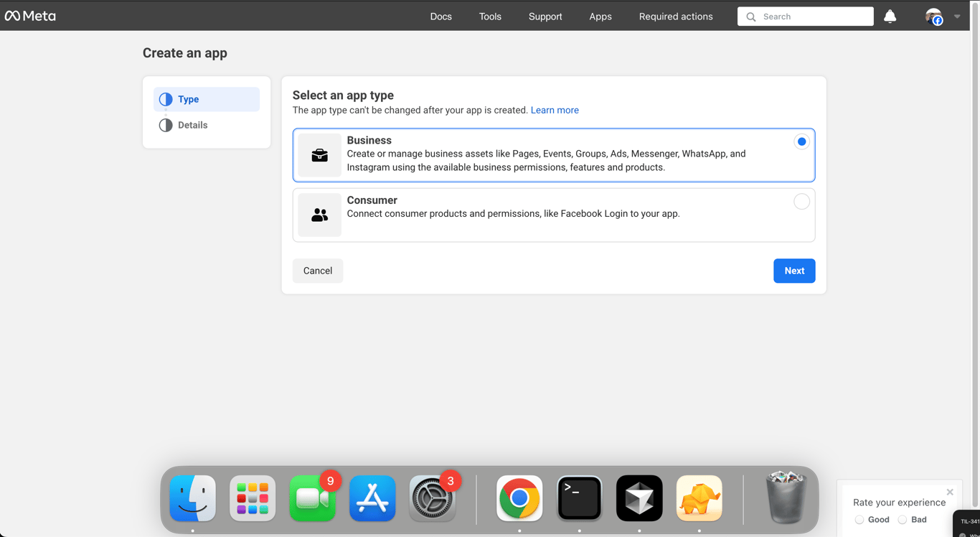
Task: Proceed with the Next button
Action: [x=794, y=271]
